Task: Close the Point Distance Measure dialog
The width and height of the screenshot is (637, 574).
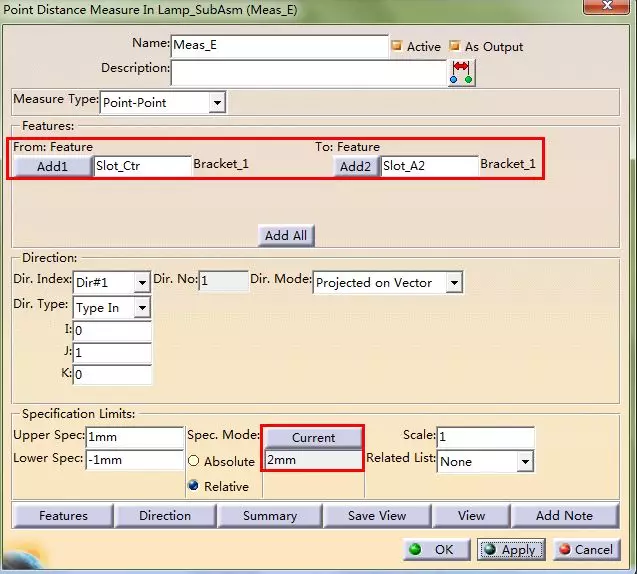Action: click(x=603, y=11)
